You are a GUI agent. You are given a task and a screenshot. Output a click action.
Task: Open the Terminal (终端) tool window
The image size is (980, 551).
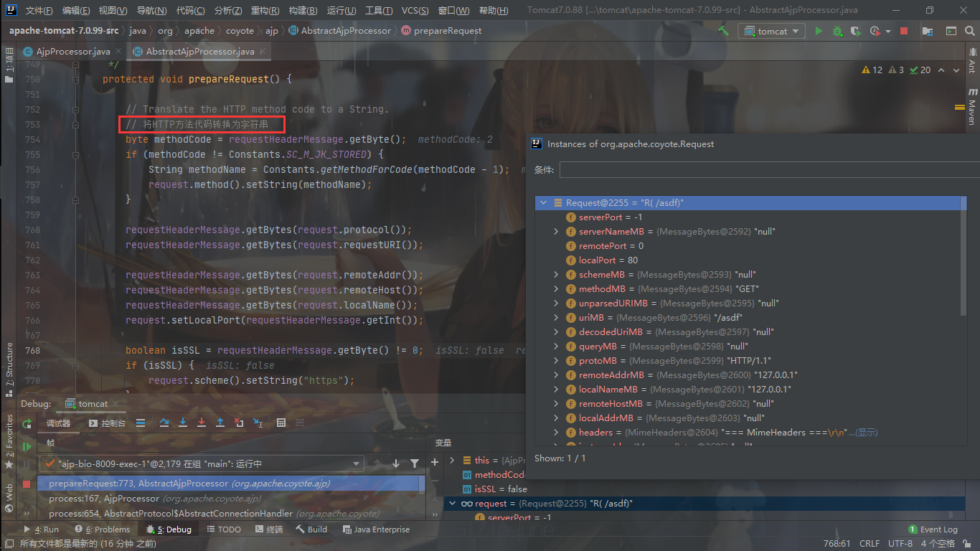point(269,529)
